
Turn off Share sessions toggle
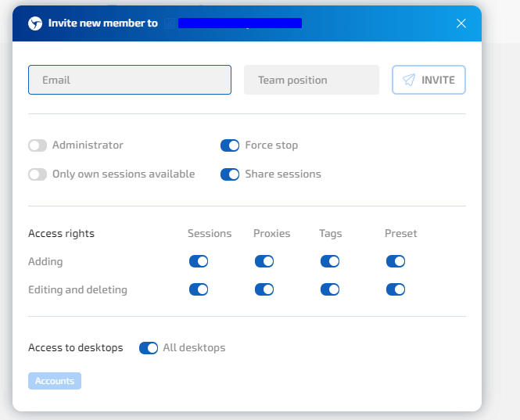230,174
